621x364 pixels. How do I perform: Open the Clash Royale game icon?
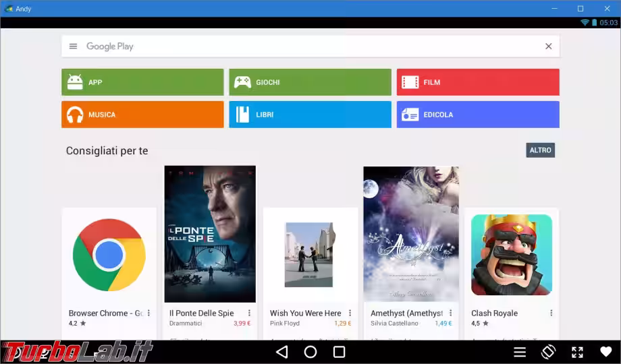coord(512,255)
